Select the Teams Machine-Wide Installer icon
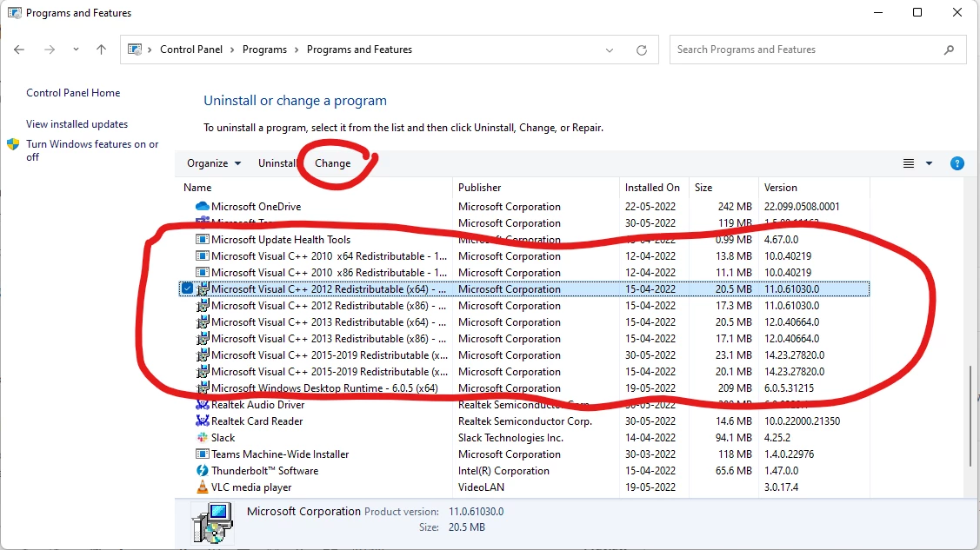Viewport: 980px width, 550px height. (202, 454)
